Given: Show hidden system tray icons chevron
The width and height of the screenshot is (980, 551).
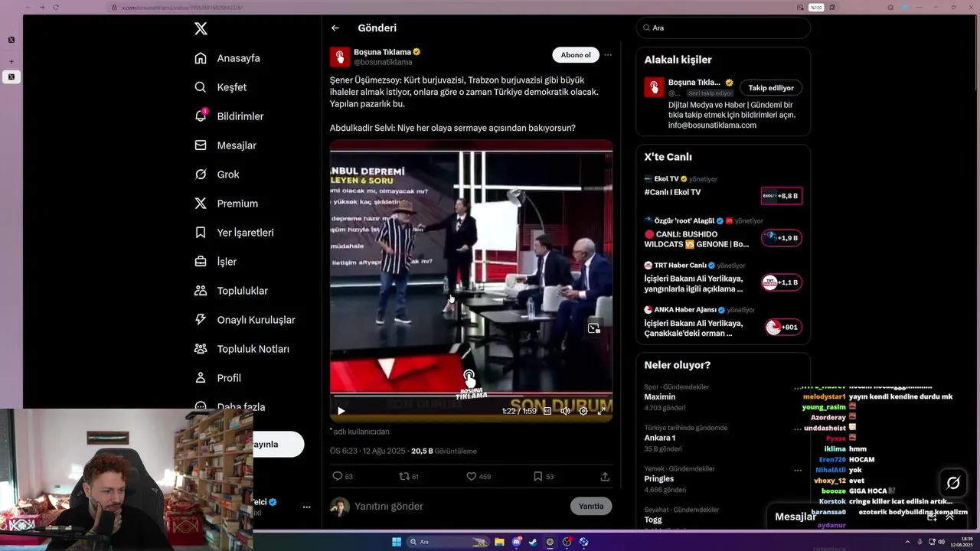Looking at the screenshot, I should pyautogui.click(x=908, y=542).
